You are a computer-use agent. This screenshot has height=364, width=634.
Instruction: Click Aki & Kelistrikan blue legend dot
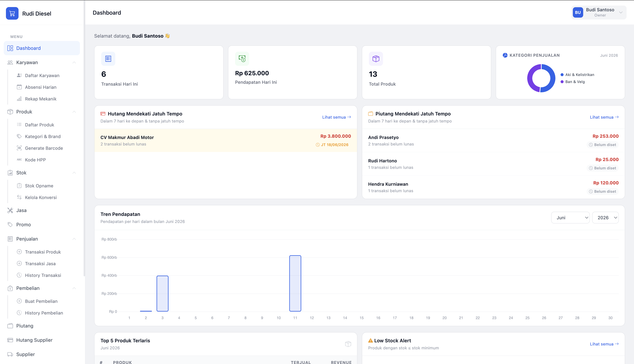point(562,75)
